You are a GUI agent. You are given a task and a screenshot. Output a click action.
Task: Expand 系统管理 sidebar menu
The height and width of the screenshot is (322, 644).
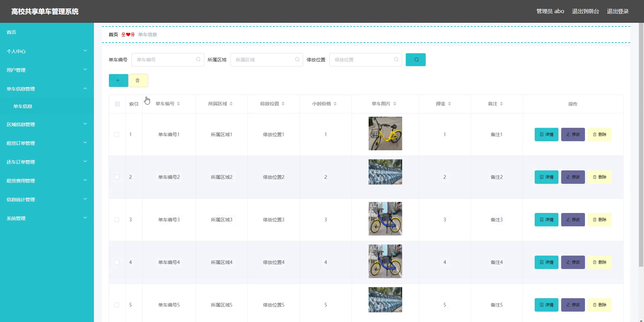(x=47, y=218)
